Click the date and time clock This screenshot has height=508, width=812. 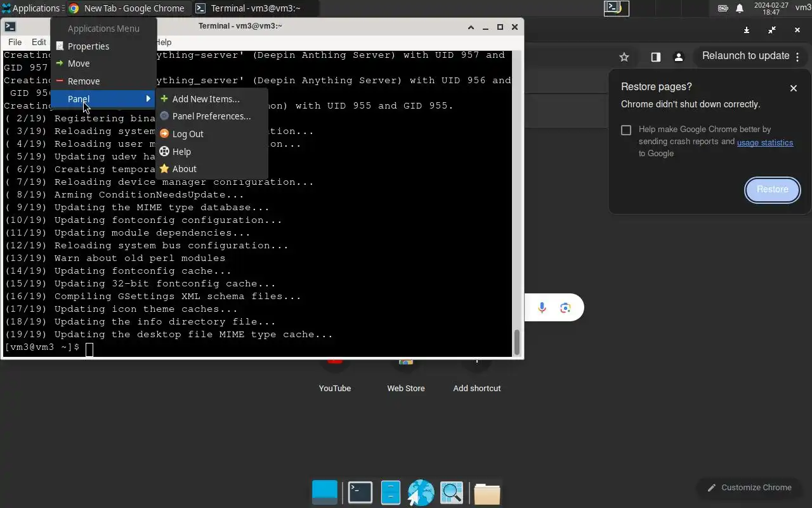[771, 8]
